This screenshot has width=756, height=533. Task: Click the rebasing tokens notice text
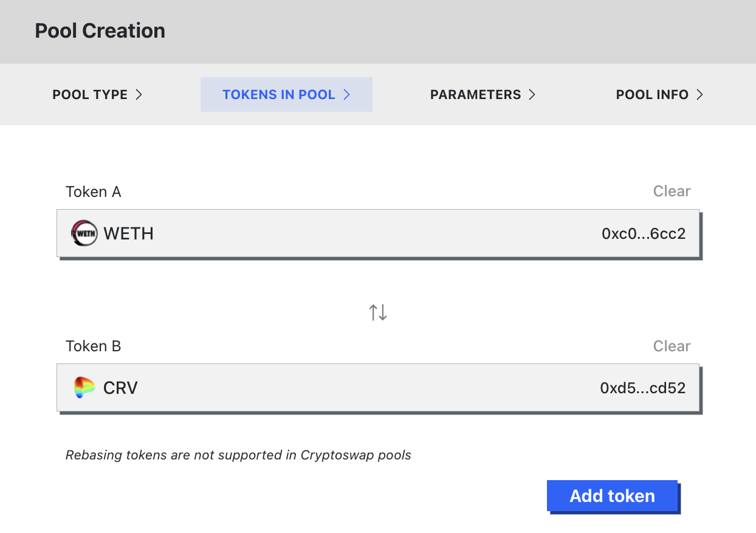pos(238,455)
